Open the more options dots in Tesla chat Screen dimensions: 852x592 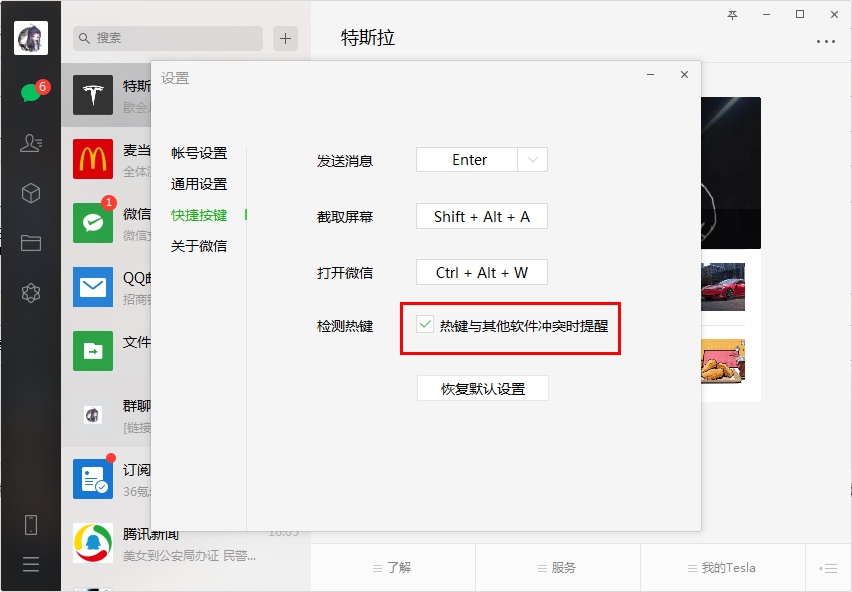(826, 41)
